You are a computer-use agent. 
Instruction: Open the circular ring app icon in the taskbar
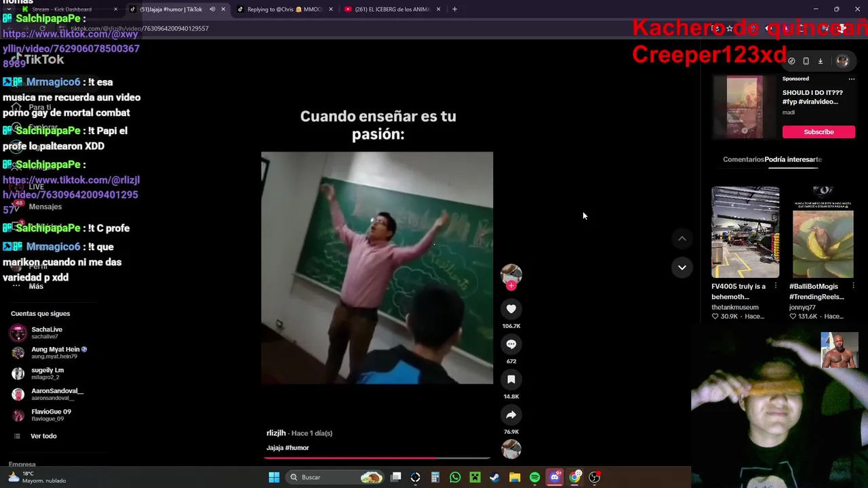coord(416,477)
